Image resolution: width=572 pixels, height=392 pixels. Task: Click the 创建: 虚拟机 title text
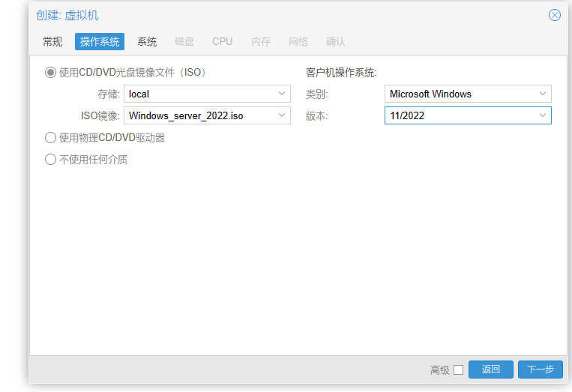(67, 15)
